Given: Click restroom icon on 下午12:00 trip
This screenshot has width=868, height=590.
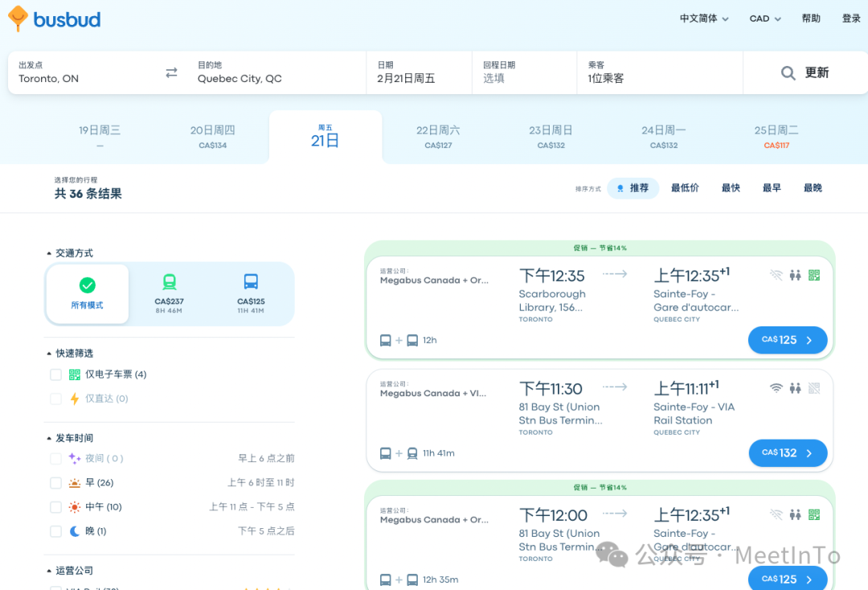Looking at the screenshot, I should coord(796,514).
